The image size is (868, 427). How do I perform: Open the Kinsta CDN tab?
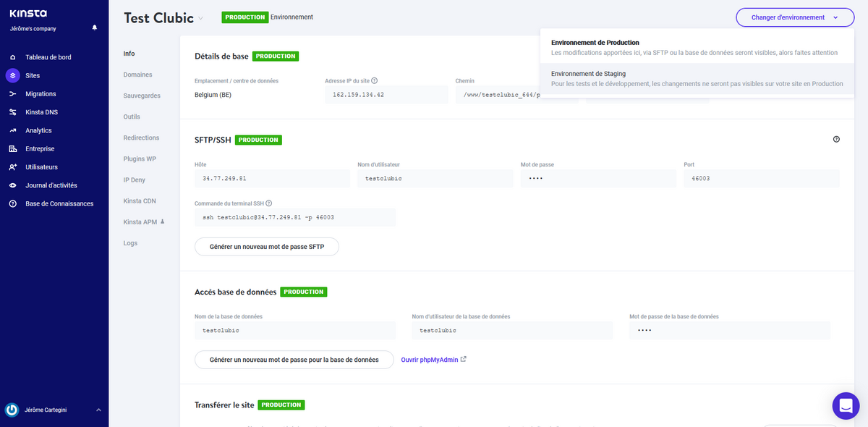click(x=140, y=200)
